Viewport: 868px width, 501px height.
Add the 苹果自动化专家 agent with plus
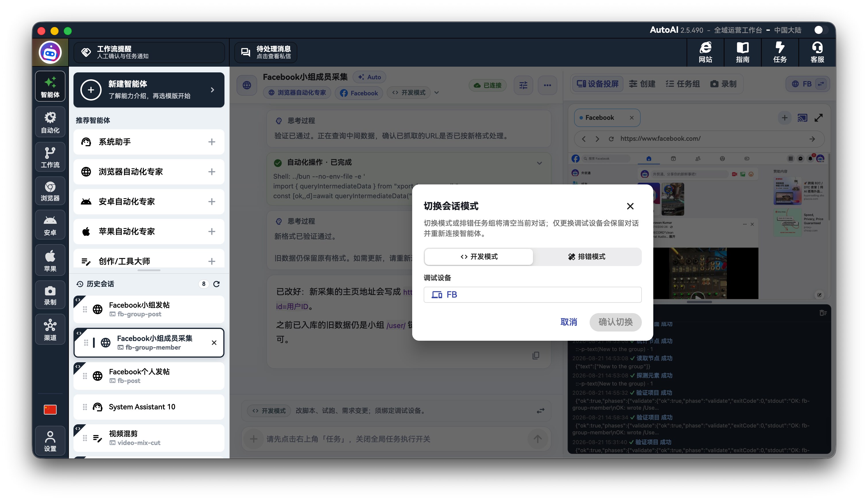pos(212,232)
